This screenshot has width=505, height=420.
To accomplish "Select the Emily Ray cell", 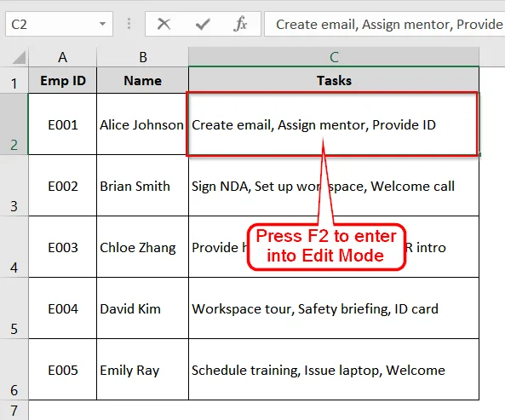I will click(143, 370).
